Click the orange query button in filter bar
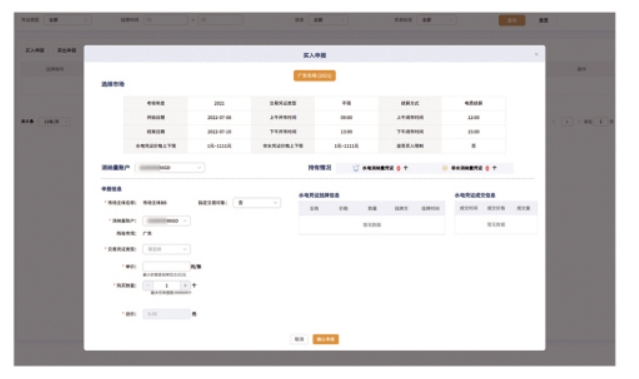Image resolution: width=639 pixels, height=379 pixels. 512,20
